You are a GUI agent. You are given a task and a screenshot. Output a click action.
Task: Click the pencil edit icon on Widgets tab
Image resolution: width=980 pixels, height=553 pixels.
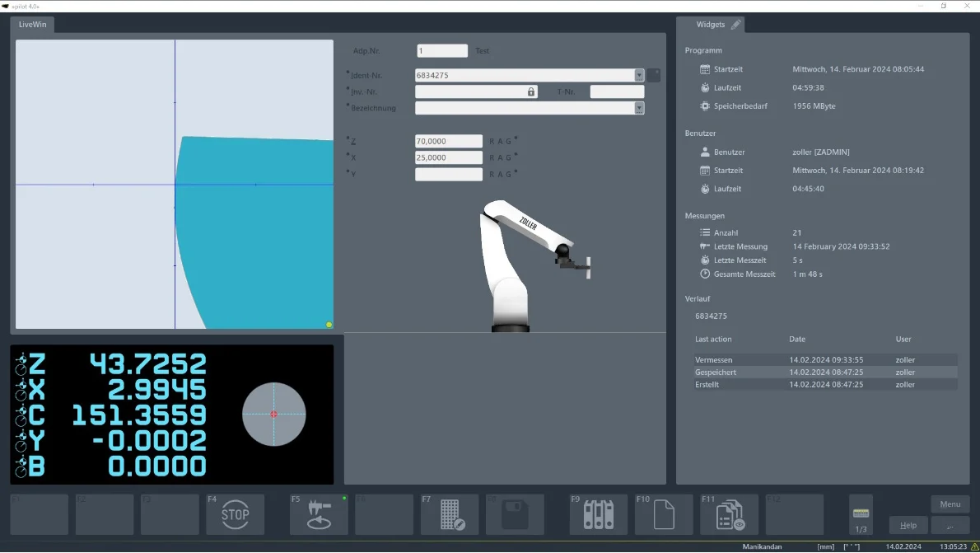[735, 25]
